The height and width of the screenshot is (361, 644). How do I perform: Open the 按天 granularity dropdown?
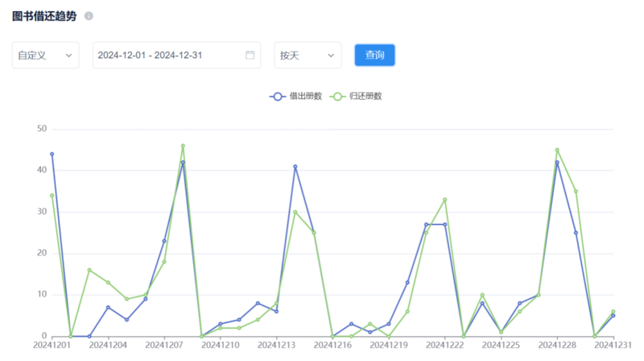coord(307,55)
